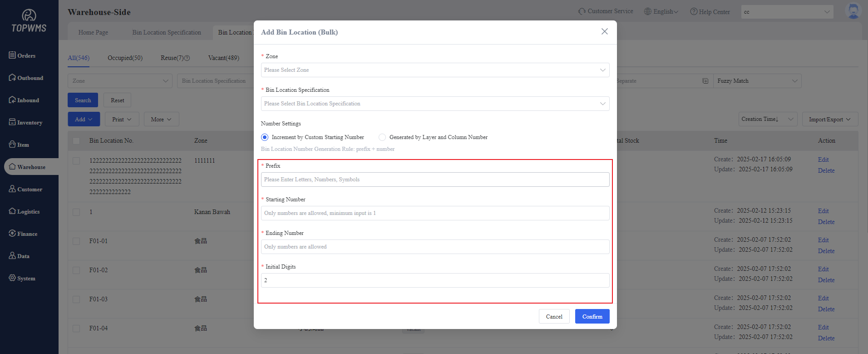Check the F01-01 row checkbox
Screen dimensions: 868x354
click(x=76, y=241)
